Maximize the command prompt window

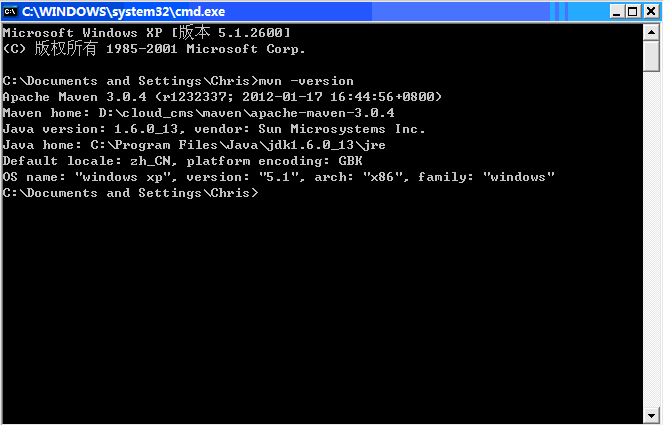pyautogui.click(x=633, y=10)
